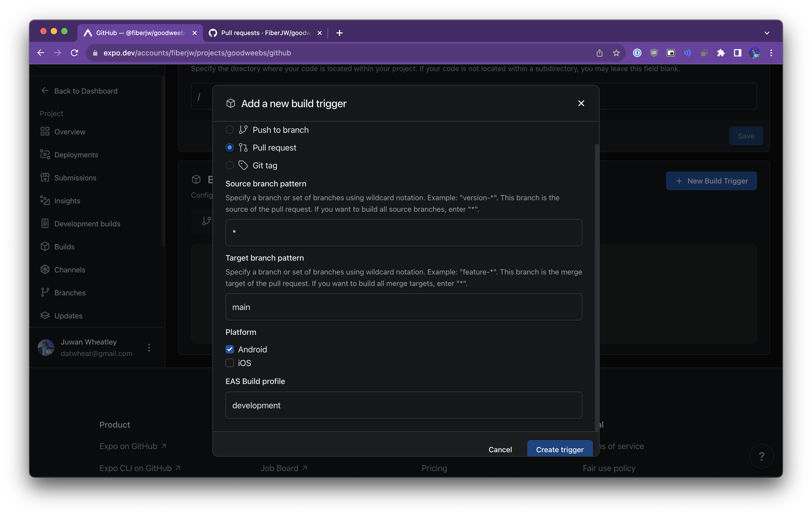Open the Job Board footer link

point(284,468)
